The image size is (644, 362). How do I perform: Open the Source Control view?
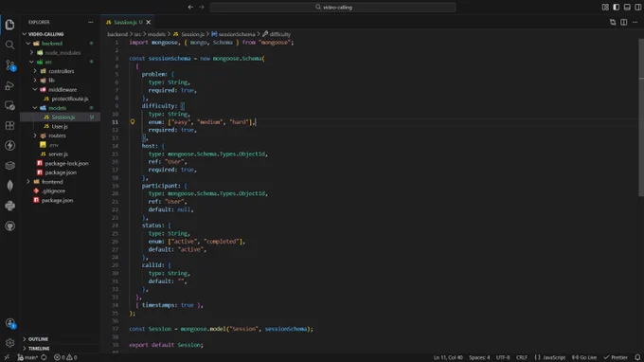tap(9, 65)
